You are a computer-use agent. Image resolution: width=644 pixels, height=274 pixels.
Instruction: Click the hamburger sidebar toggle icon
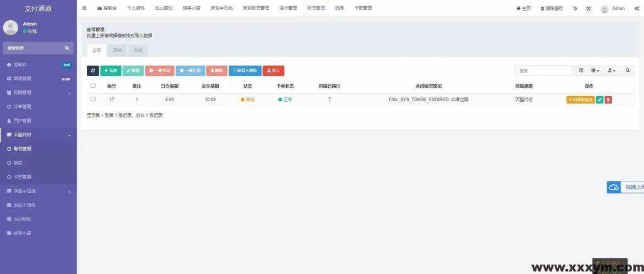85,8
